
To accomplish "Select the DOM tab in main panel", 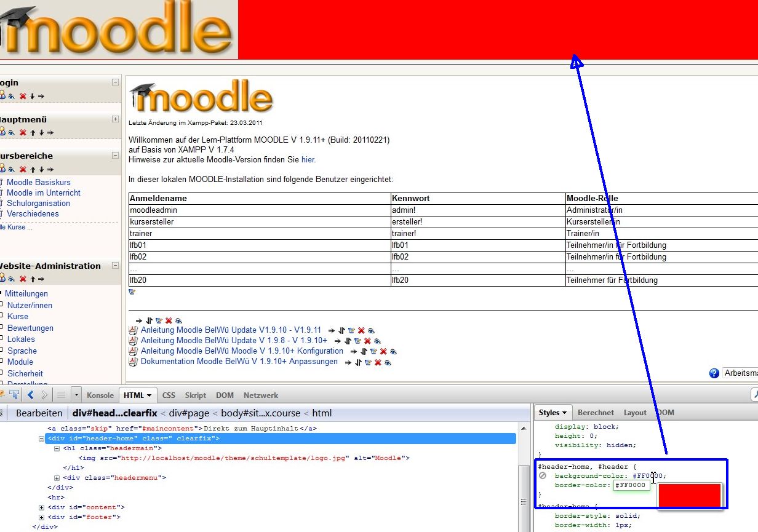I will (x=225, y=395).
